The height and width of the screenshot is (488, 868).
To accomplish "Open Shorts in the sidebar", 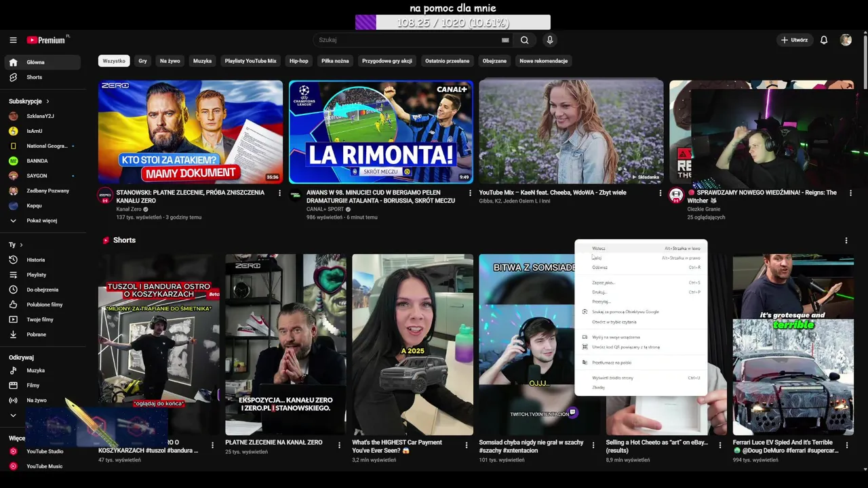I will 42,77.
